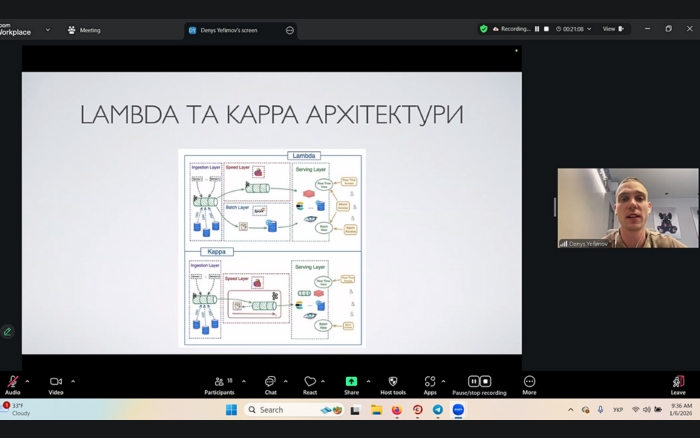Expand the video options chevron
This screenshot has width=700, height=438.
(x=73, y=381)
